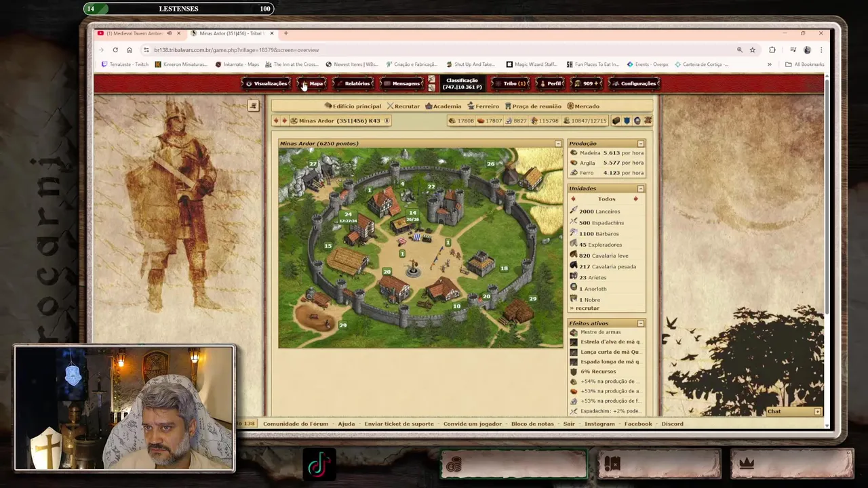Click the blue shield icon in header
The height and width of the screenshot is (488, 868).
(x=627, y=121)
